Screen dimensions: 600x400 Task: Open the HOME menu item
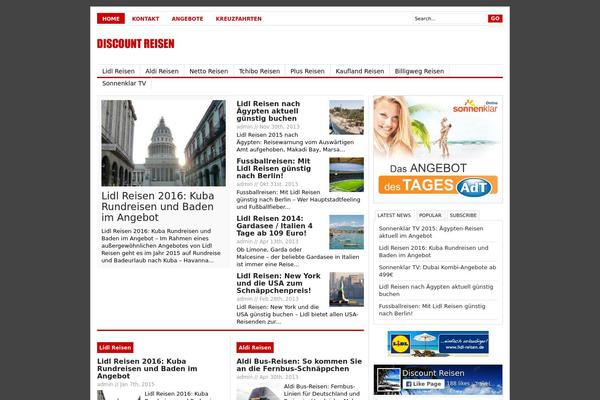111,18
